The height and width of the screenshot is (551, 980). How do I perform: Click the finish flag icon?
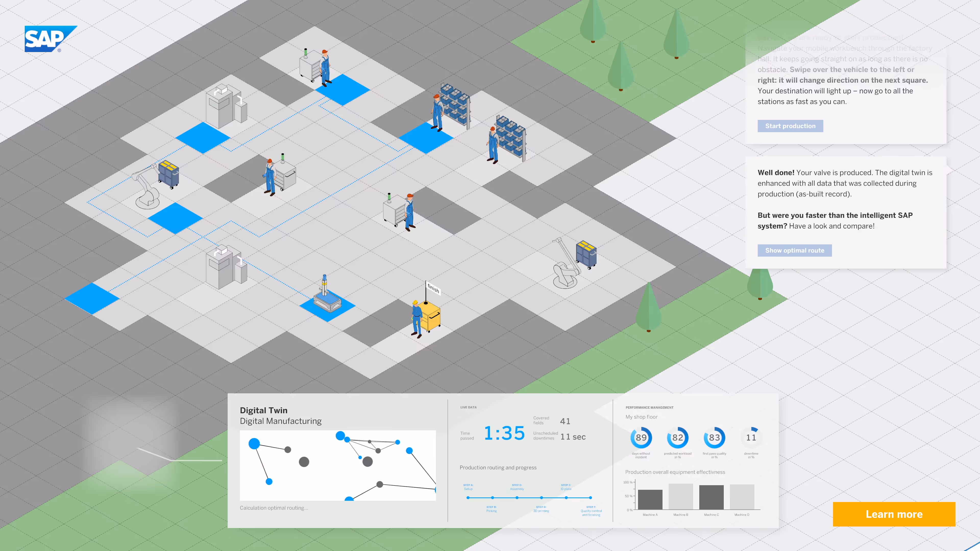click(x=433, y=288)
